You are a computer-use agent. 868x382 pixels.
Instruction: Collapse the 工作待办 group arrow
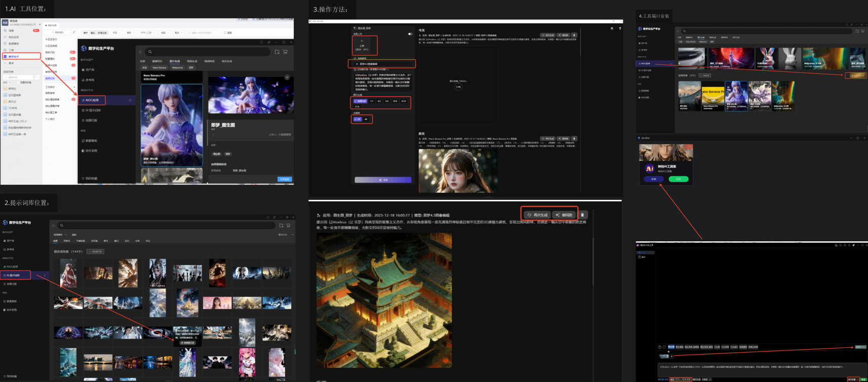[x=74, y=87]
